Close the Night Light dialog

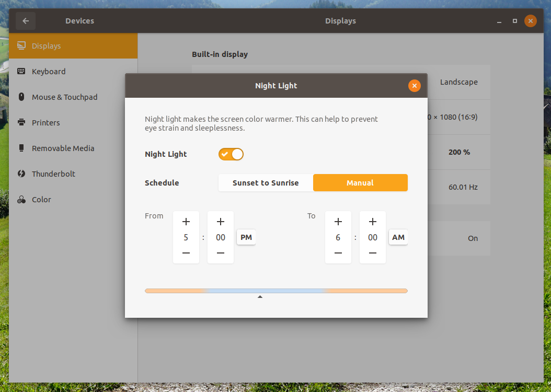pos(414,86)
